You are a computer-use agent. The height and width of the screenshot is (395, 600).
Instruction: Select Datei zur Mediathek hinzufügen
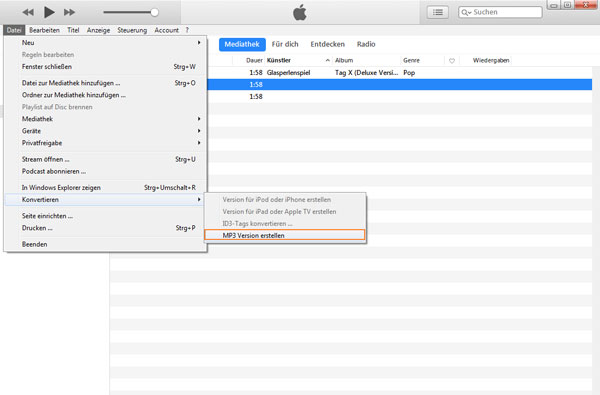106,83
